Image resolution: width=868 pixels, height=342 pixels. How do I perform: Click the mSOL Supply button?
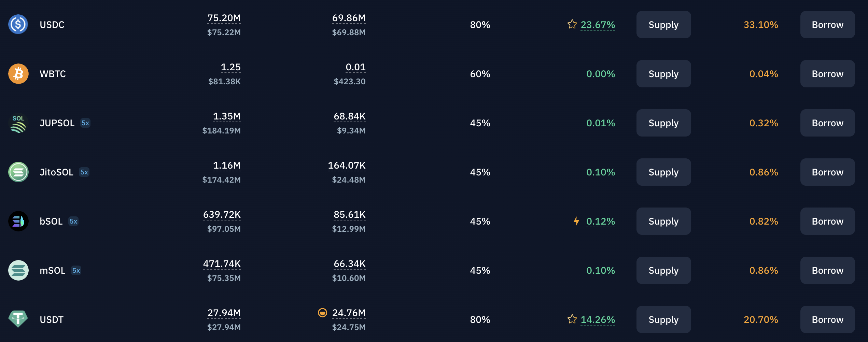pyautogui.click(x=663, y=270)
